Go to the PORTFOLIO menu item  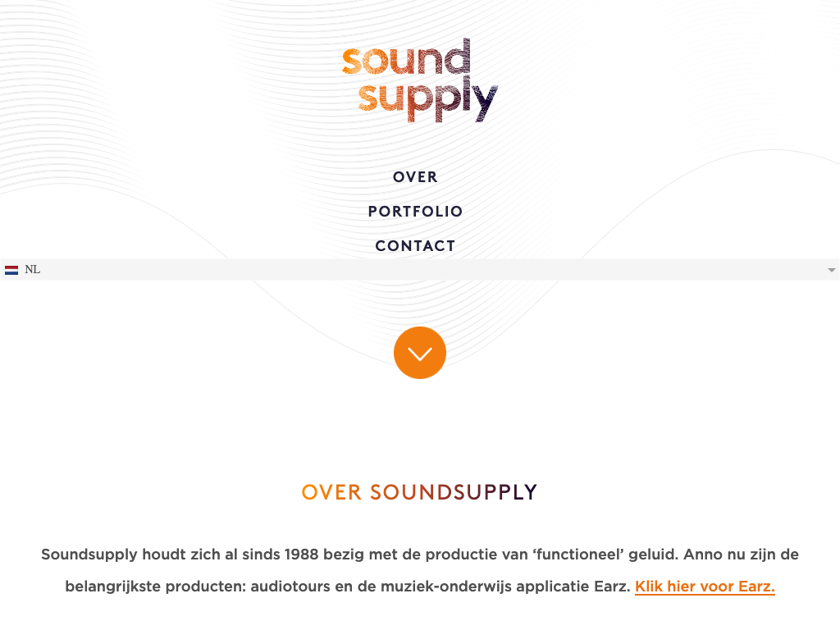[416, 212]
